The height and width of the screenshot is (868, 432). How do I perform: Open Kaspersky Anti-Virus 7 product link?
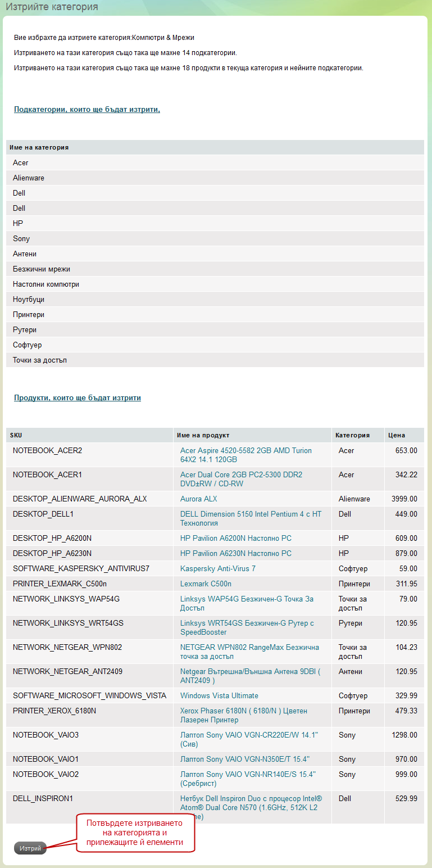(x=217, y=568)
